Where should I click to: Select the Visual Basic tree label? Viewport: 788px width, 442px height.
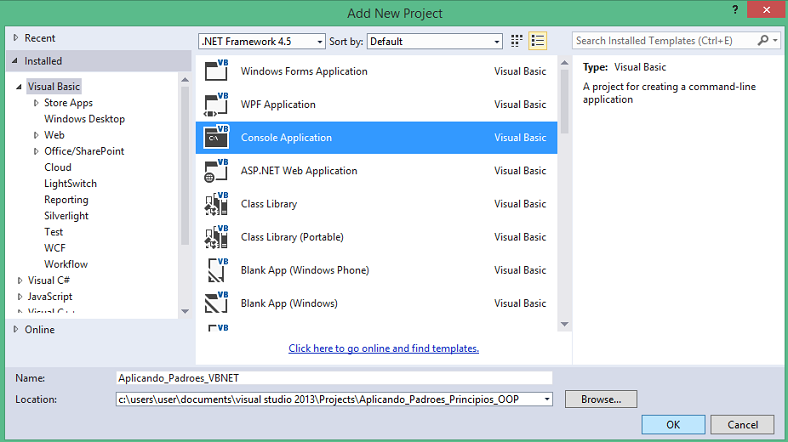[54, 86]
